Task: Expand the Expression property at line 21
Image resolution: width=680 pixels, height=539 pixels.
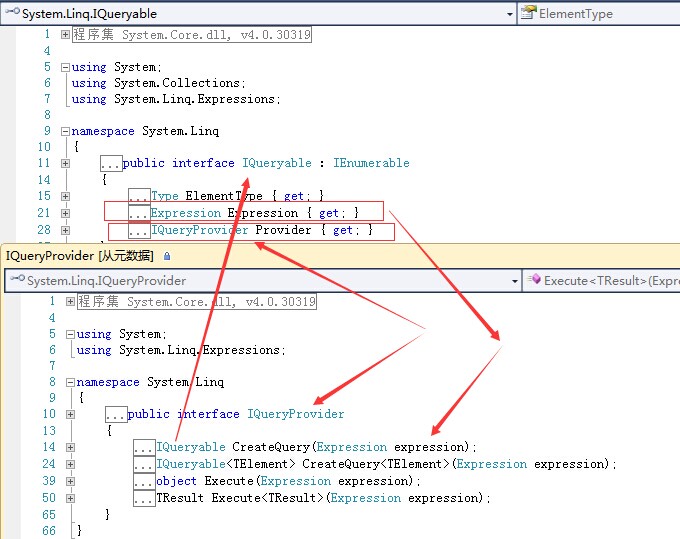Action: coord(65,213)
